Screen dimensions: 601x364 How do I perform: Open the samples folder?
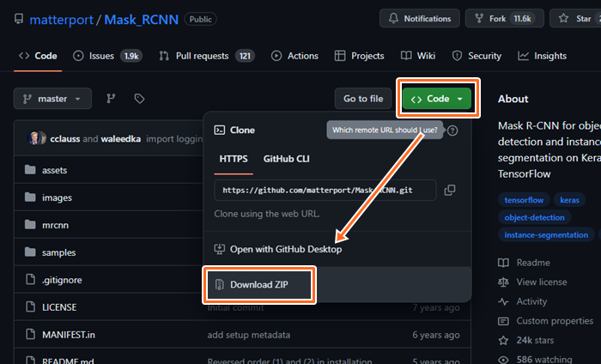[58, 253]
